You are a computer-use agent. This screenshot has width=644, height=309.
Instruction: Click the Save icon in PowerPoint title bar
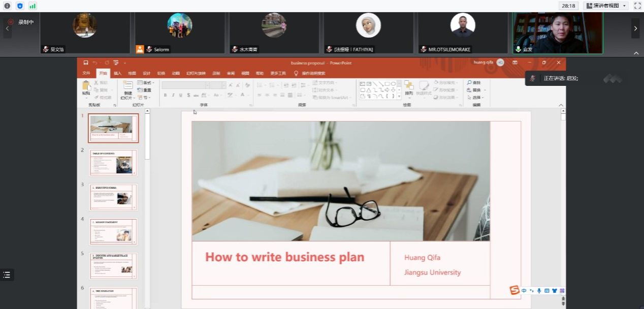coord(85,63)
